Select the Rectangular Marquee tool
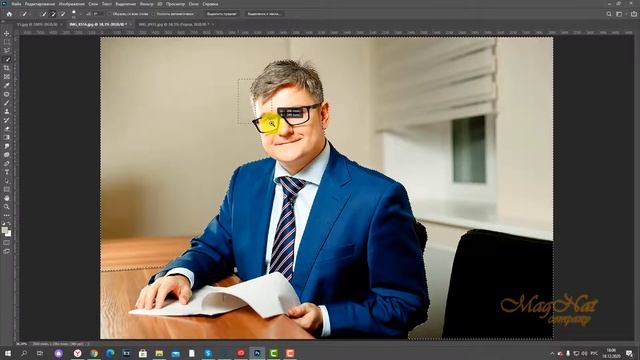Viewport: 640px width, 360px height. [x=7, y=42]
